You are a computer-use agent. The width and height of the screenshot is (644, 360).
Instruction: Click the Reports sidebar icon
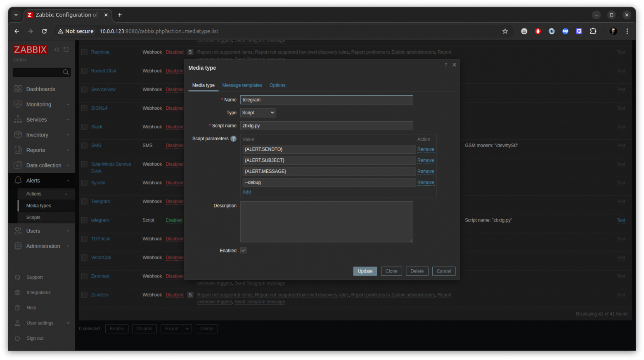(18, 150)
